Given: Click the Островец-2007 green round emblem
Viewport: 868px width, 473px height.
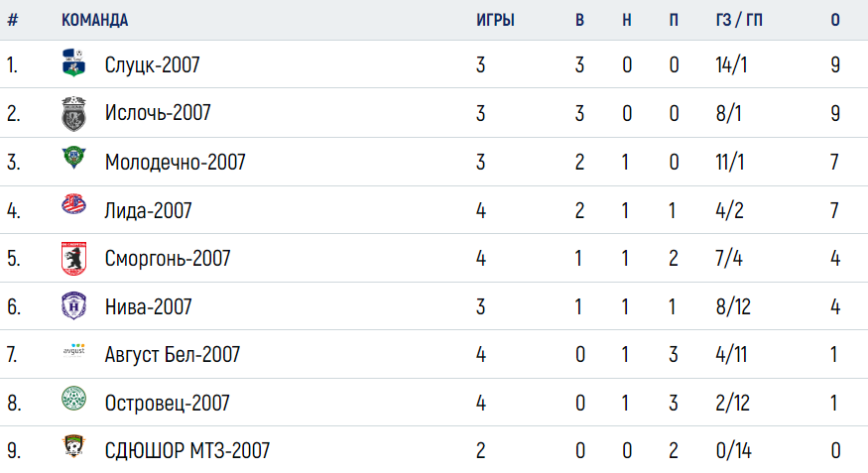Looking at the screenshot, I should [x=73, y=399].
